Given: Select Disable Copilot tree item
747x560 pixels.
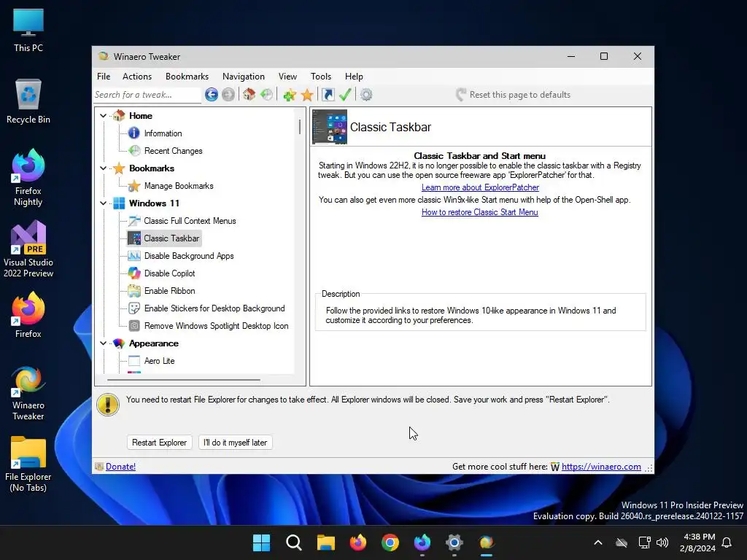Looking at the screenshot, I should tap(169, 273).
